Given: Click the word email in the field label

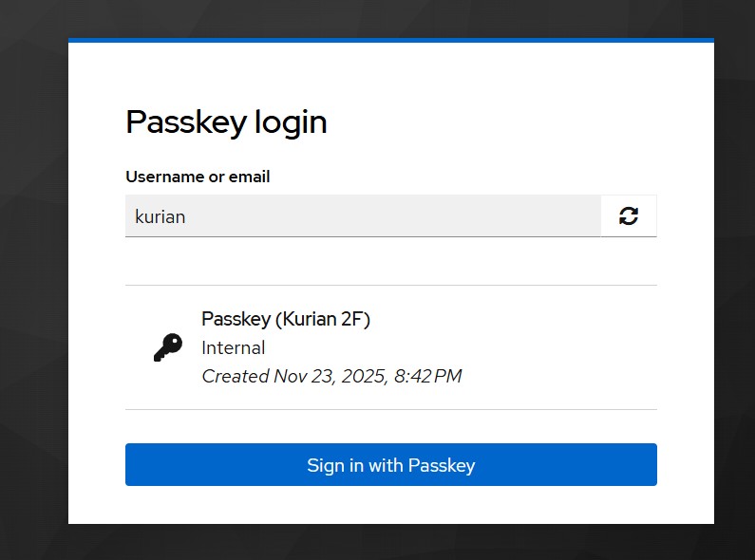Looking at the screenshot, I should pyautogui.click(x=248, y=177).
